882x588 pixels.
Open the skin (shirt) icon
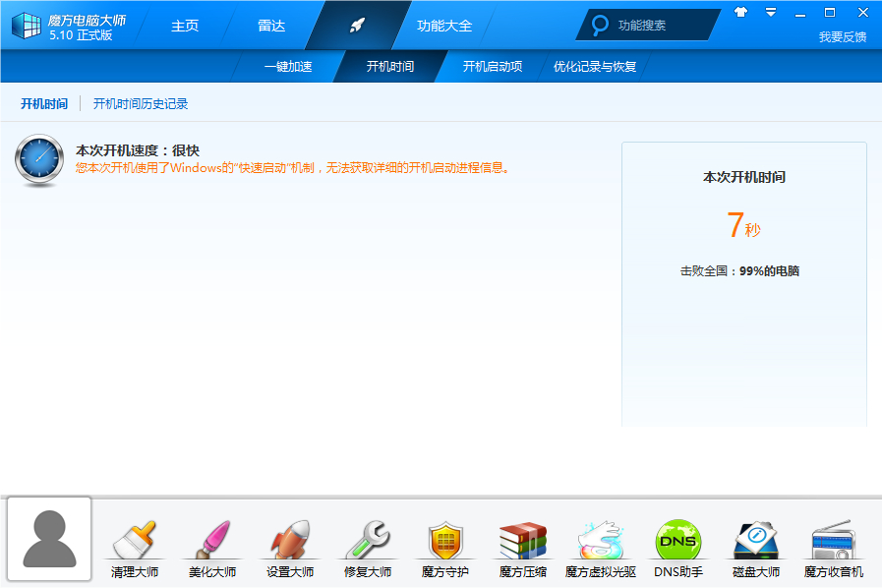click(740, 12)
